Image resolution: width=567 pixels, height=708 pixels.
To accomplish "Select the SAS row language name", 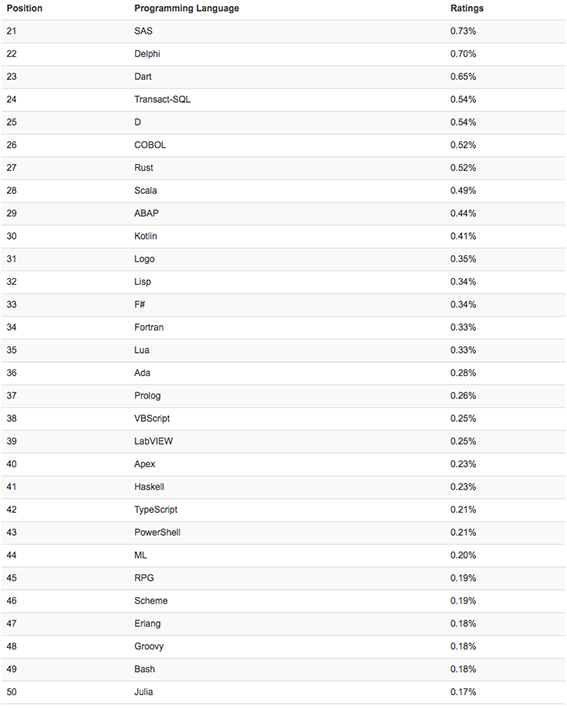I will click(x=143, y=31).
